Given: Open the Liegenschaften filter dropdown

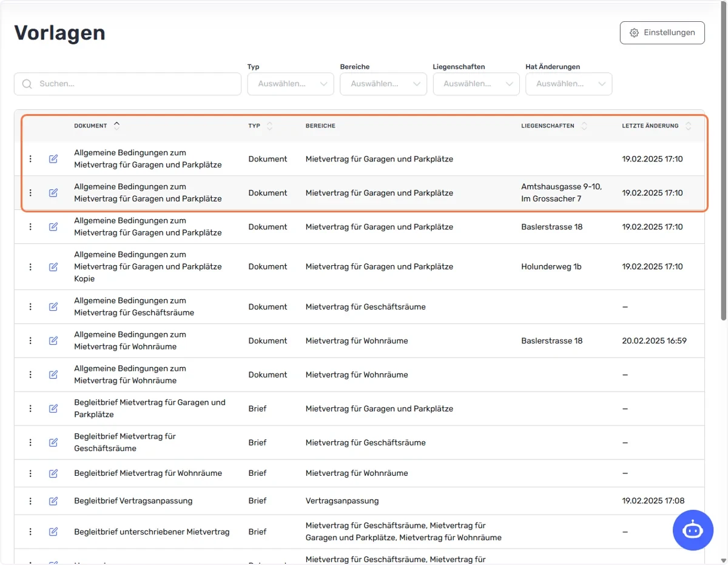Looking at the screenshot, I should pos(476,84).
